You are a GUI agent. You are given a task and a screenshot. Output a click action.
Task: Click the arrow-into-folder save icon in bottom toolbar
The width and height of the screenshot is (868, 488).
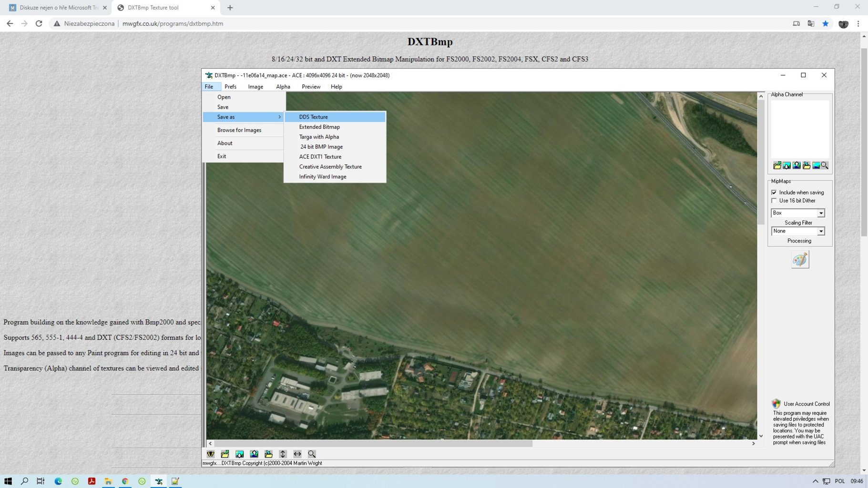coord(268,454)
